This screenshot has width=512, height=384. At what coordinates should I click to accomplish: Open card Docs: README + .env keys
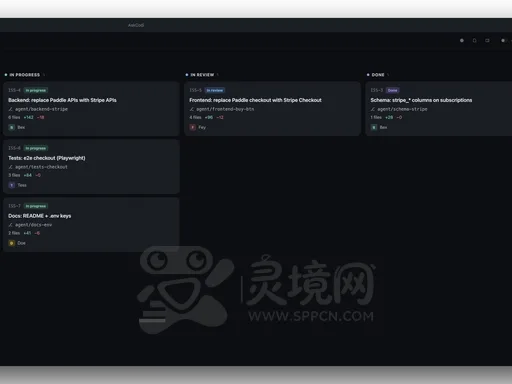(91, 225)
